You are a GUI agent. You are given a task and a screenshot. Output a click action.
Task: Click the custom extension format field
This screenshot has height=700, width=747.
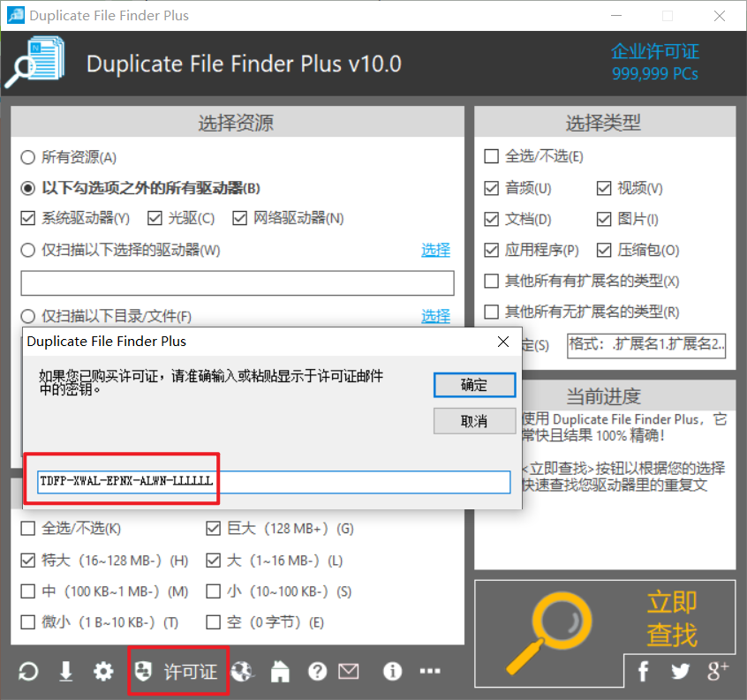646,345
